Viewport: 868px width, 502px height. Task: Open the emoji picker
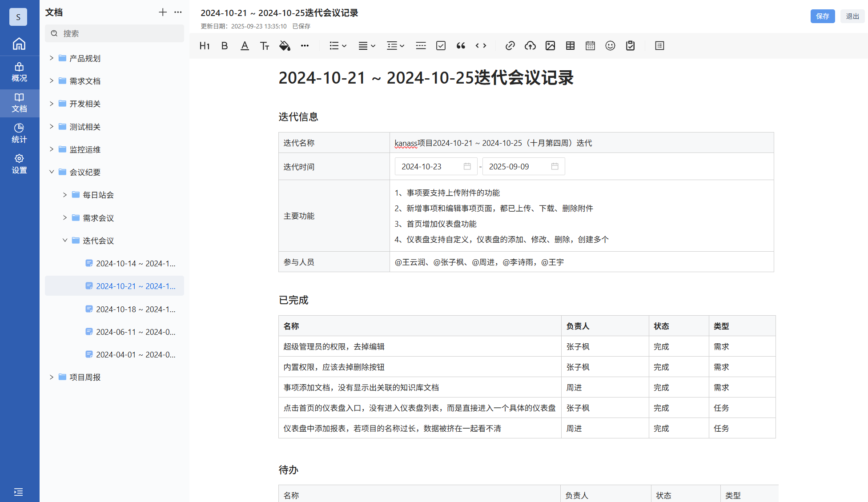tap(610, 45)
